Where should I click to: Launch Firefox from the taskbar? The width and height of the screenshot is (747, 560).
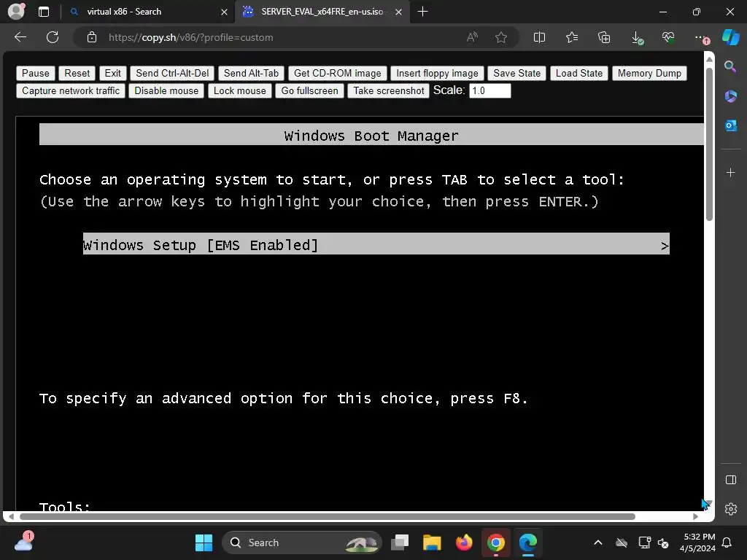[x=463, y=542]
